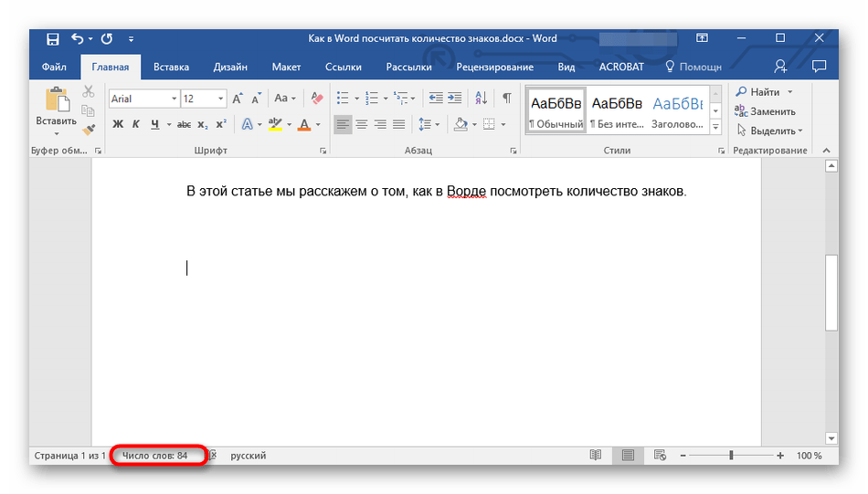Clear all formatting with eraser icon

pos(317,99)
